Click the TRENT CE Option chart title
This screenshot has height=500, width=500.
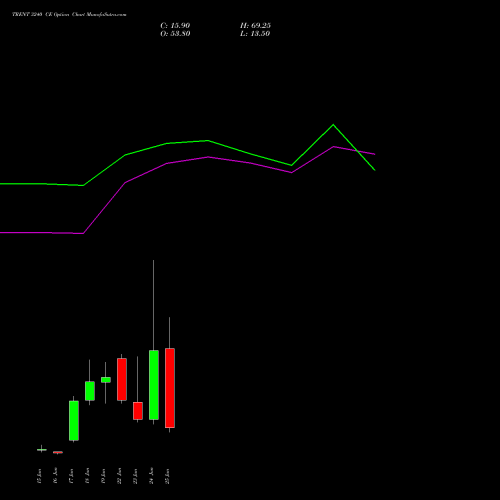click(69, 15)
